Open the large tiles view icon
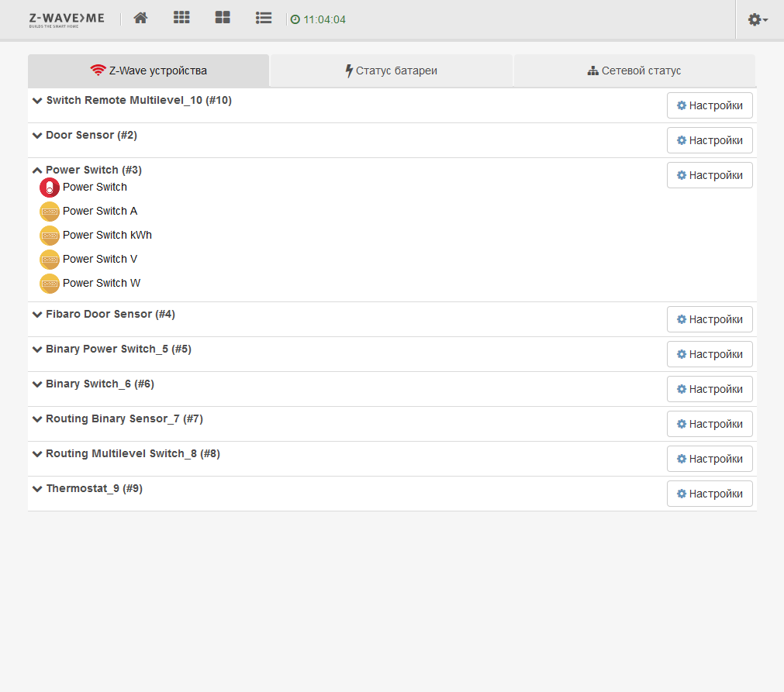This screenshot has height=692, width=784. [223, 18]
